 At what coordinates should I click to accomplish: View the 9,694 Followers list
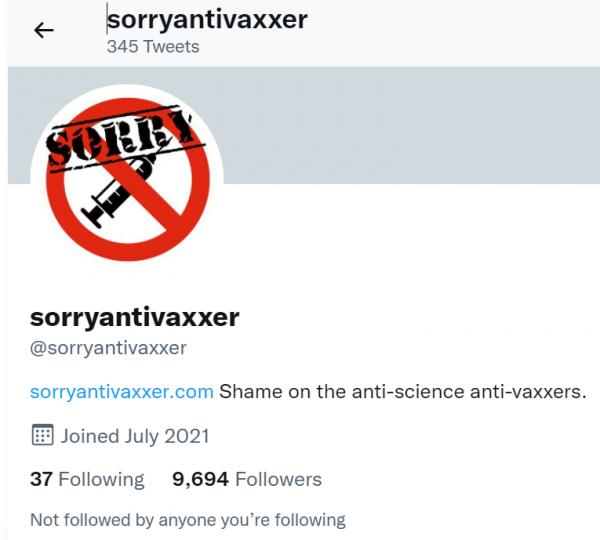click(247, 479)
